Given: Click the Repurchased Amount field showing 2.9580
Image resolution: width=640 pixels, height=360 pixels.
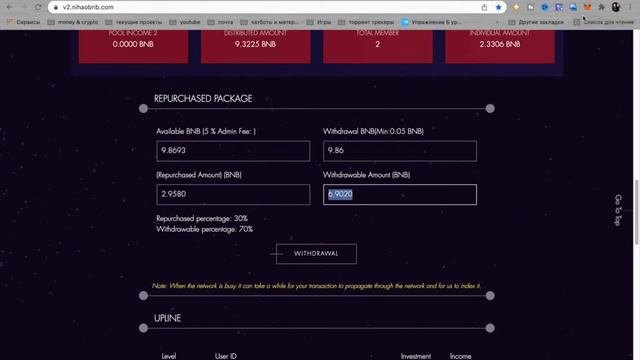Looking at the screenshot, I should (x=233, y=194).
